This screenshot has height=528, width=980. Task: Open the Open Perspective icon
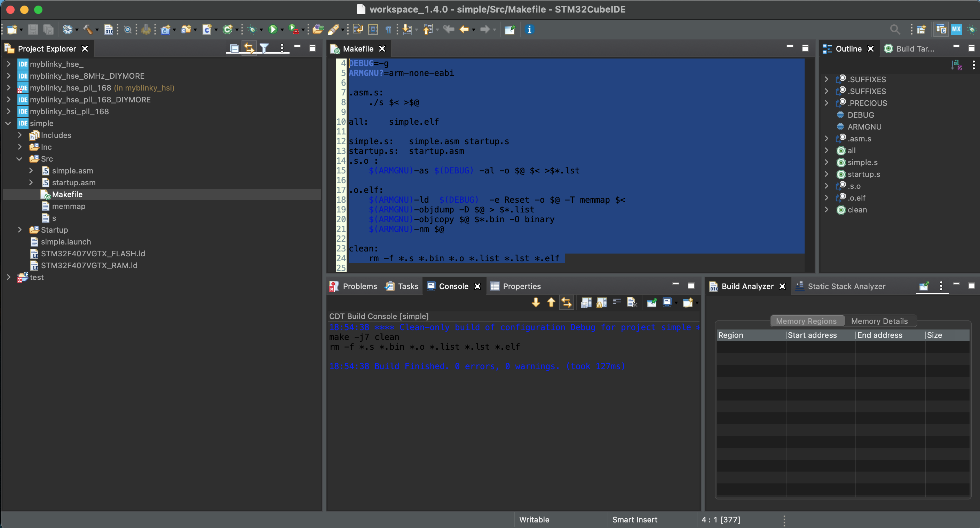click(x=922, y=29)
